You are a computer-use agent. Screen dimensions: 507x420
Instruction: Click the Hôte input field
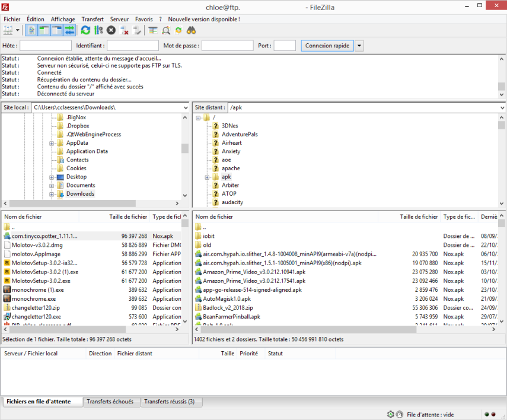pos(46,46)
